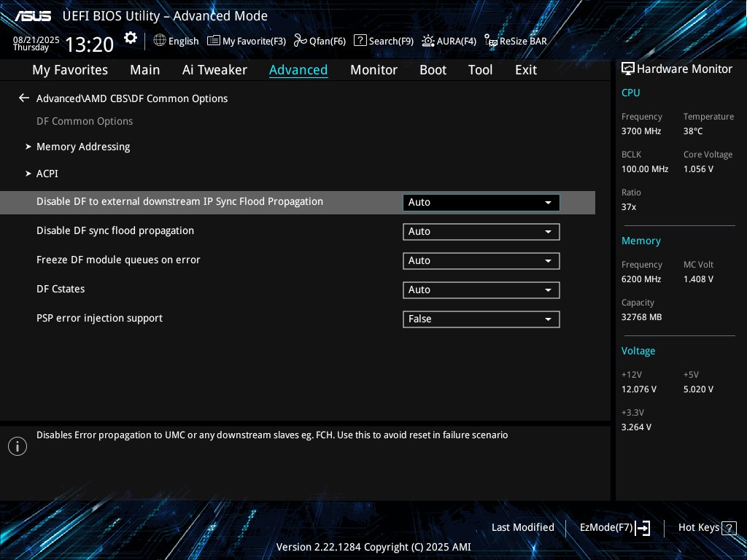Launch Qfan(F6) fan control icon

pyautogui.click(x=300, y=41)
